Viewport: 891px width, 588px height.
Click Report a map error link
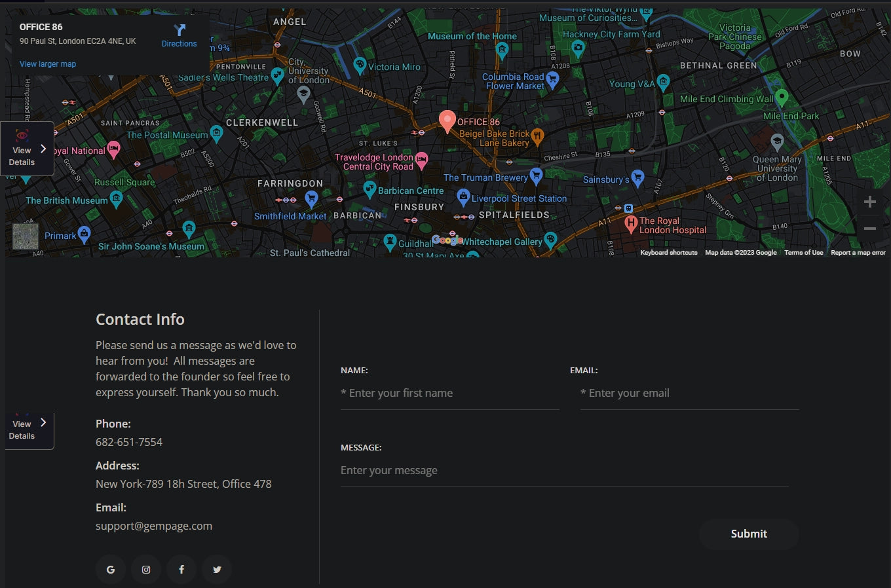coord(858,253)
